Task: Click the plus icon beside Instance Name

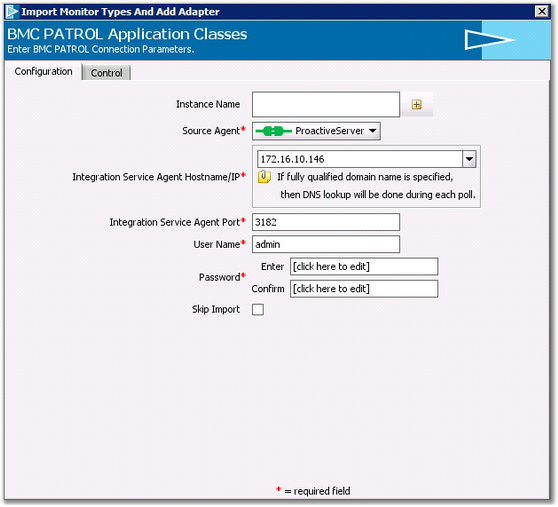Action: (416, 104)
